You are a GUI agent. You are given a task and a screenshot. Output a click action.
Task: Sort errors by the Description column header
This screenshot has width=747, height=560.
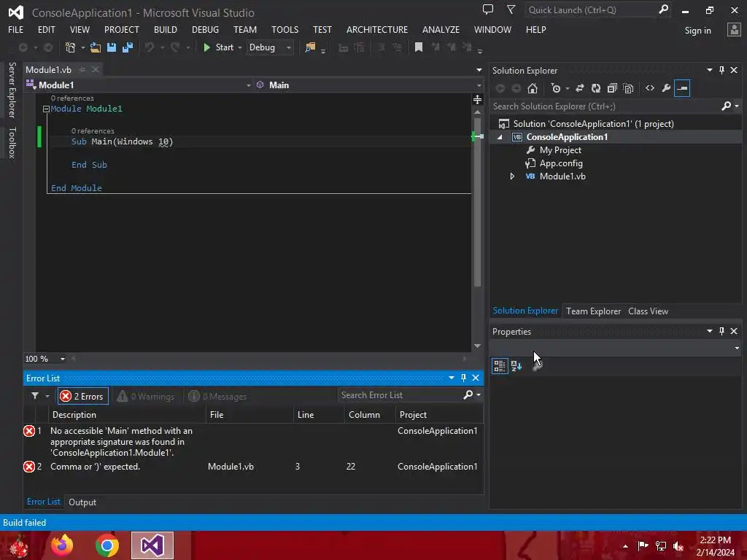coord(127,415)
